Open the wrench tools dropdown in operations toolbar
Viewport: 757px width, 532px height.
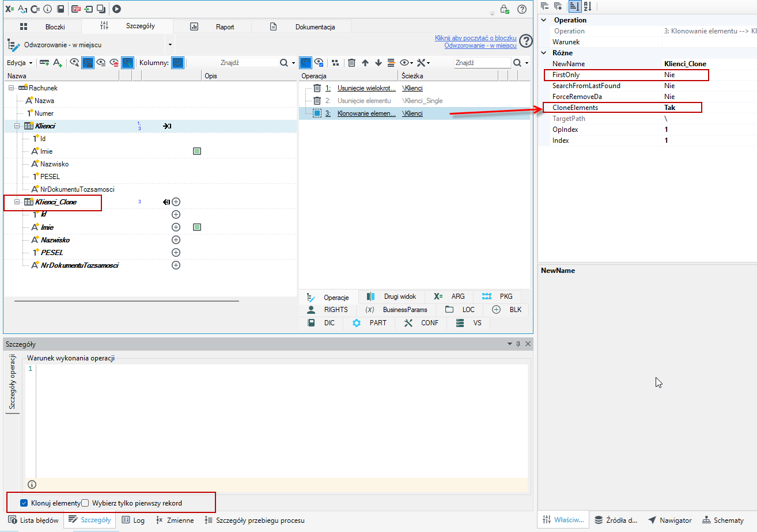point(423,63)
